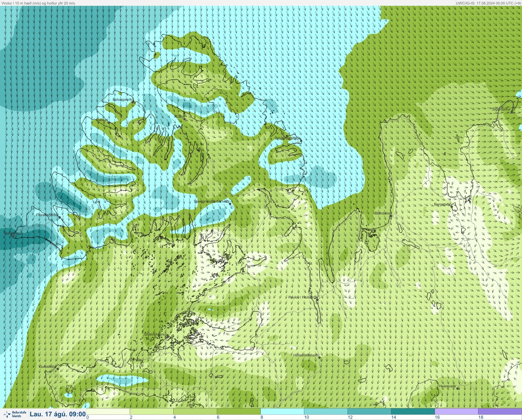Click the Holtavörðuheiði station label
Screen dimensions: 522x420
306,355
